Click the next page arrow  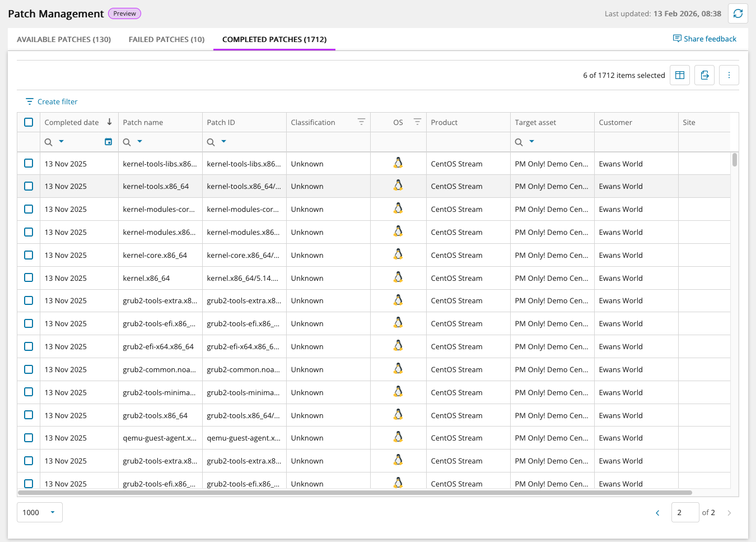729,513
